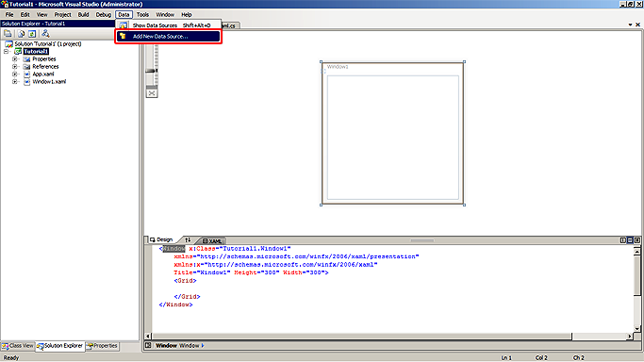The height and width of the screenshot is (362, 644).
Task: Click the Title="Window1" attribute in XAML
Action: click(202, 272)
